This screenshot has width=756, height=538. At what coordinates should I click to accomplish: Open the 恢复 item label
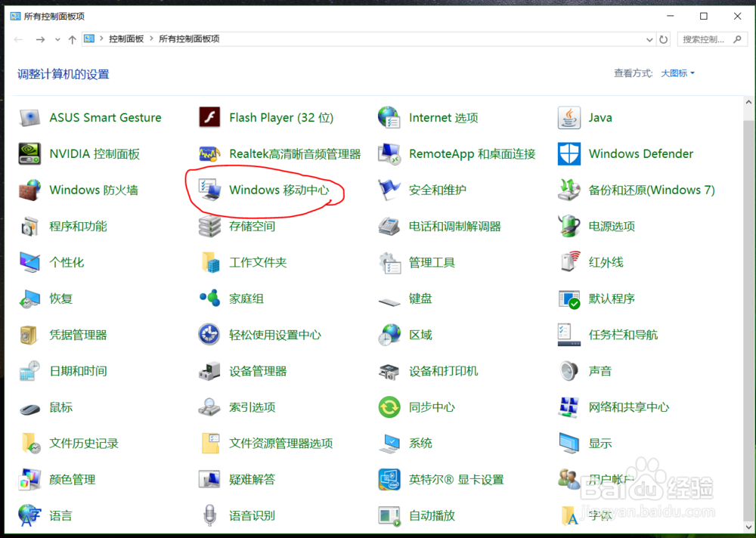pos(60,298)
